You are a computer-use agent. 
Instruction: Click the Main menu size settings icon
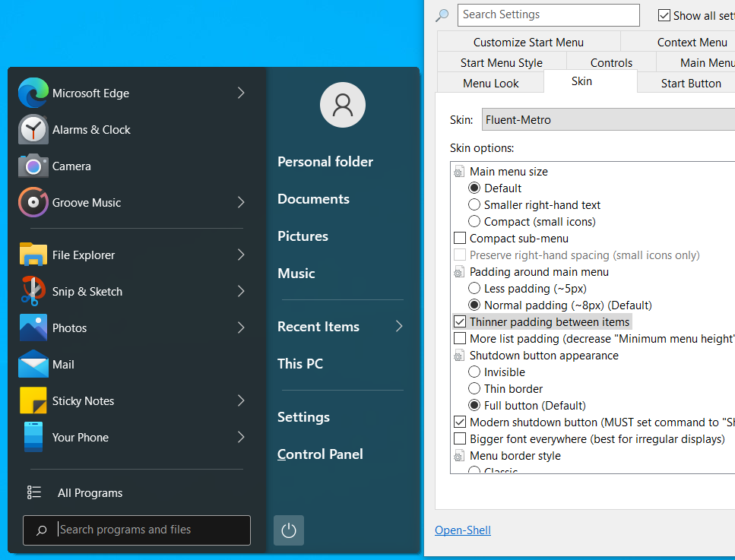[459, 172]
